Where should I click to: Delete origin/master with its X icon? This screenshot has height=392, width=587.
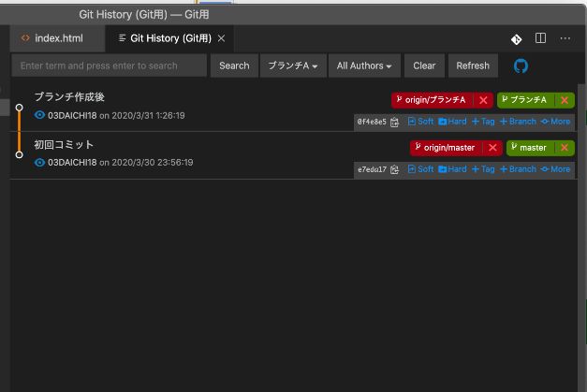tap(492, 148)
